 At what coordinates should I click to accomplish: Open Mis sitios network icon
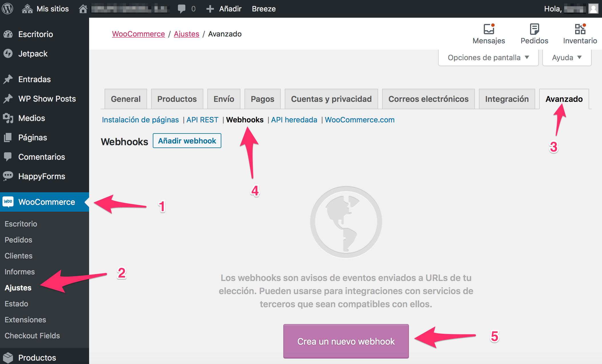click(27, 9)
